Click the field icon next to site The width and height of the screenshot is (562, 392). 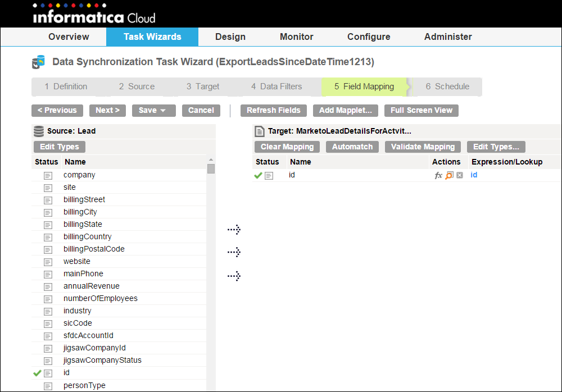(48, 188)
